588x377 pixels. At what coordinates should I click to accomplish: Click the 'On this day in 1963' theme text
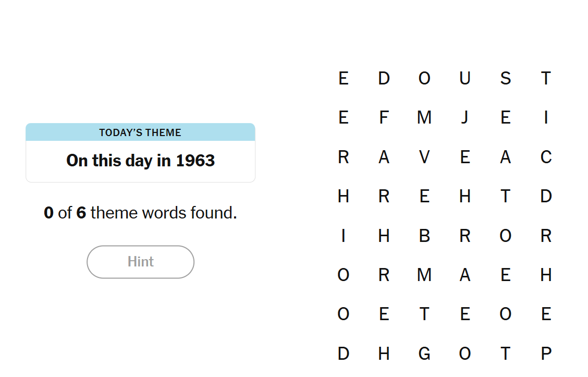pyautogui.click(x=140, y=161)
